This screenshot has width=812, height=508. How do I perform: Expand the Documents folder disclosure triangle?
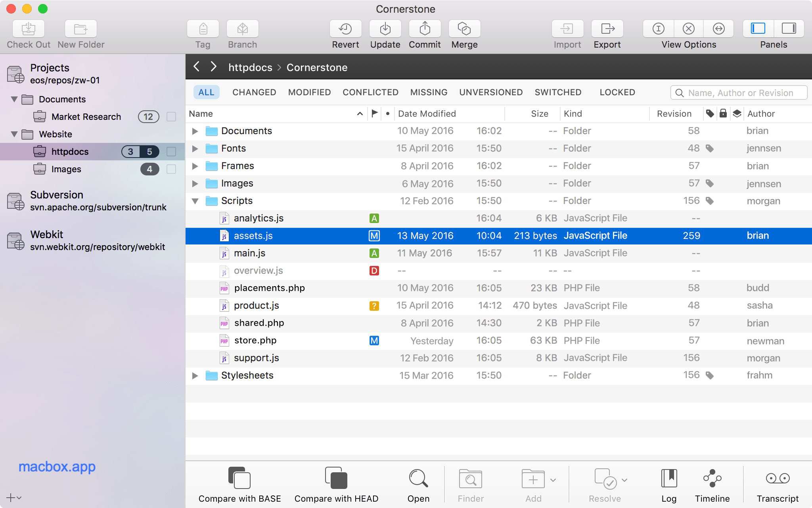(x=194, y=131)
